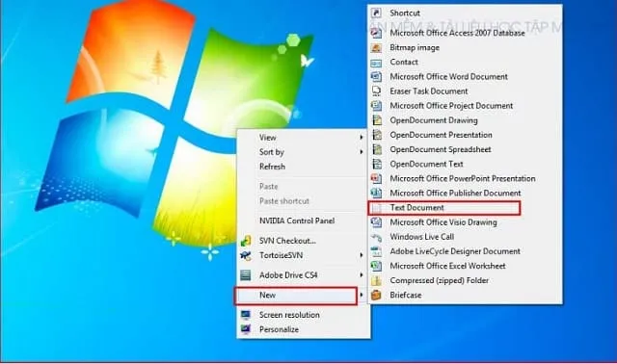617x364 pixels.
Task: Expand the TortoiseSVN submenu arrow
Action: (x=361, y=255)
